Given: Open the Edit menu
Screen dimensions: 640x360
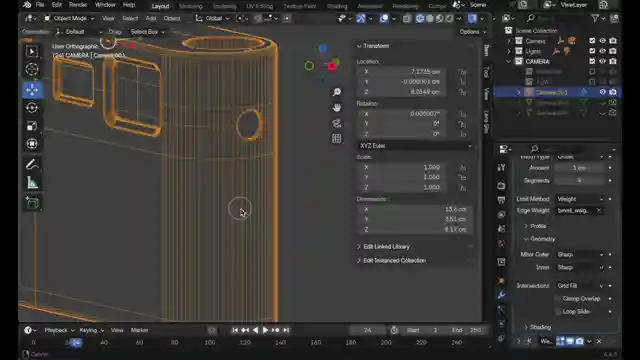Looking at the screenshot, I should (x=57, y=5).
